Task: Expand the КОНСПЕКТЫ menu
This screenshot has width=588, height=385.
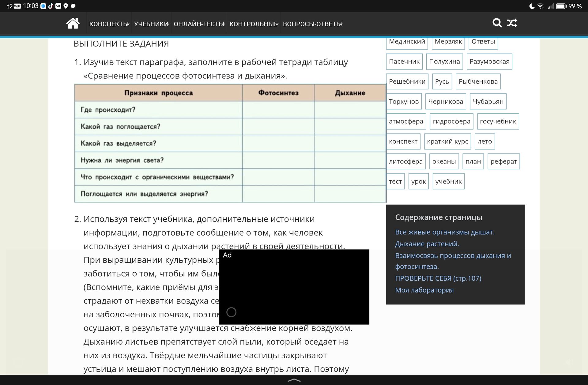Action: (109, 24)
